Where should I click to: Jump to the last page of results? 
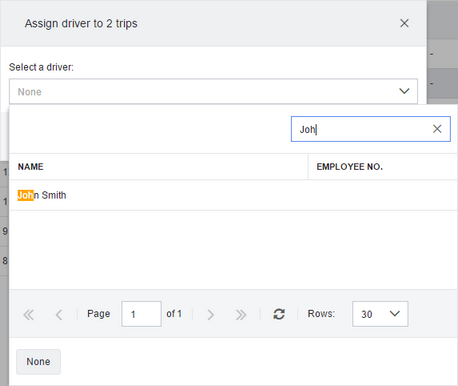pos(241,314)
